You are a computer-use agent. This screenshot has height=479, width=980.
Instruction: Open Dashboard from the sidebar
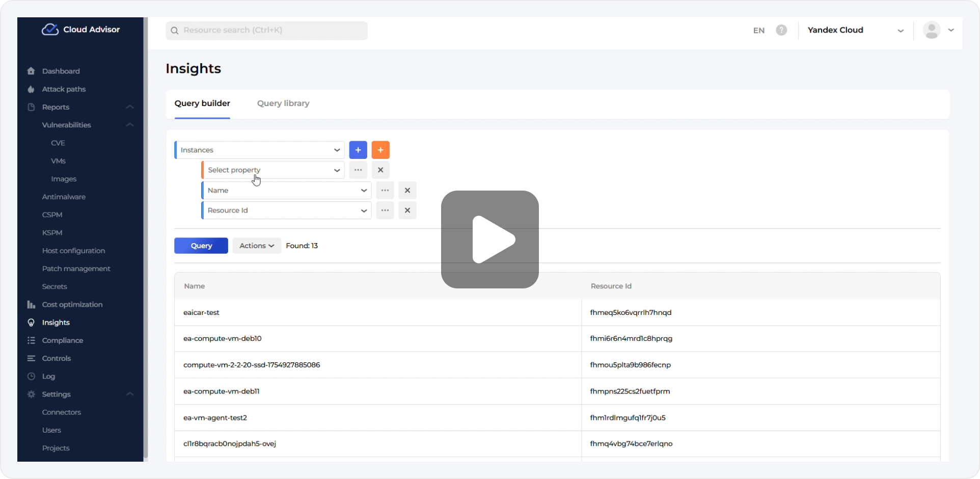point(61,71)
